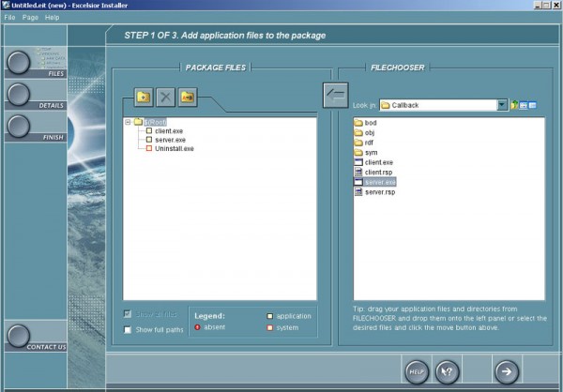Image resolution: width=563 pixels, height=392 pixels.
Task: Click the up one level folder icon
Action: (x=514, y=105)
